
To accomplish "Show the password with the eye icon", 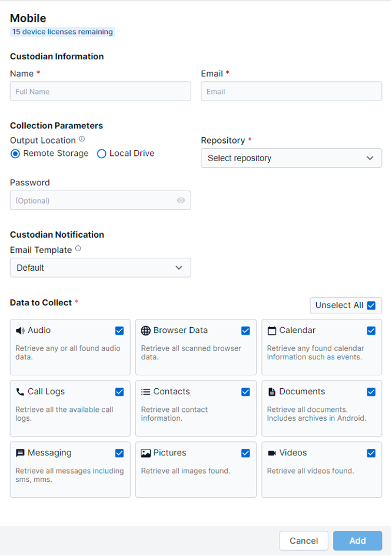I will point(181,200).
